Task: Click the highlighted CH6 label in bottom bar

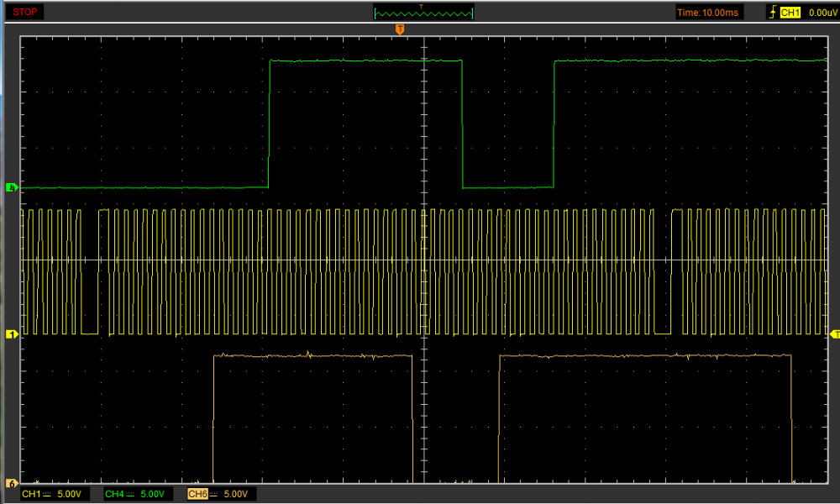Action: [x=197, y=494]
